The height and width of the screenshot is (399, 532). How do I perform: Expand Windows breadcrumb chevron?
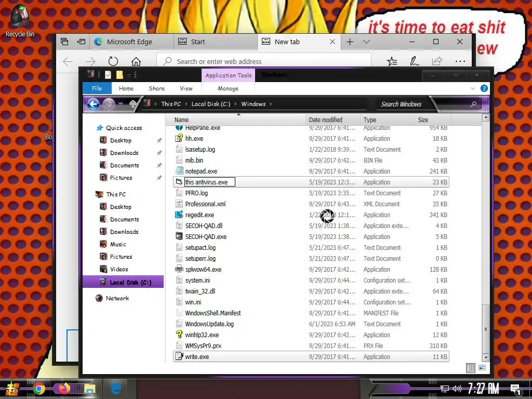click(271, 104)
